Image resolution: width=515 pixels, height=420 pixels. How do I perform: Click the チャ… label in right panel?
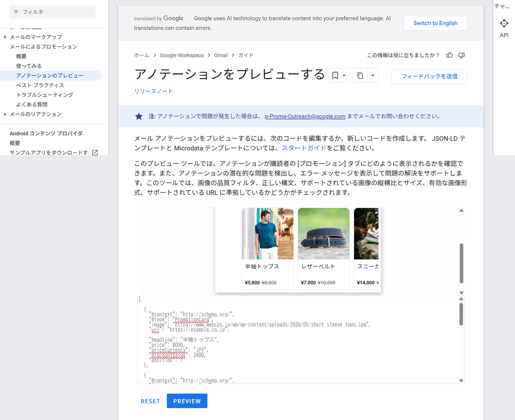tap(502, 6)
